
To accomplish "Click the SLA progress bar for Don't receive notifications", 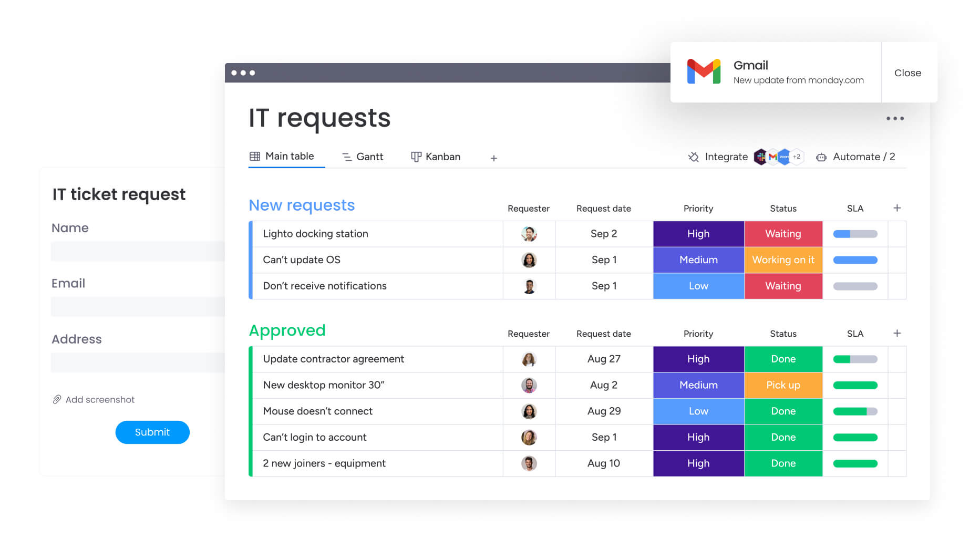I will pos(854,286).
